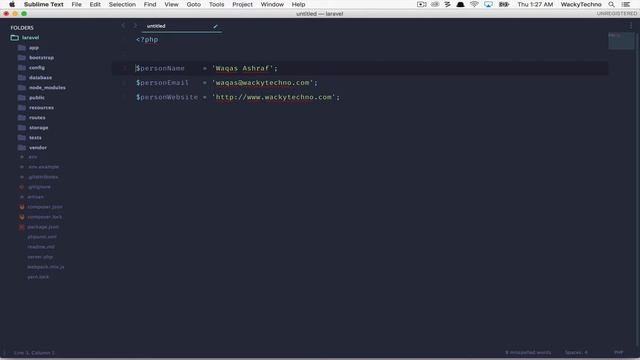640x360 pixels.
Task: Select the untitled tab
Action: (182, 26)
